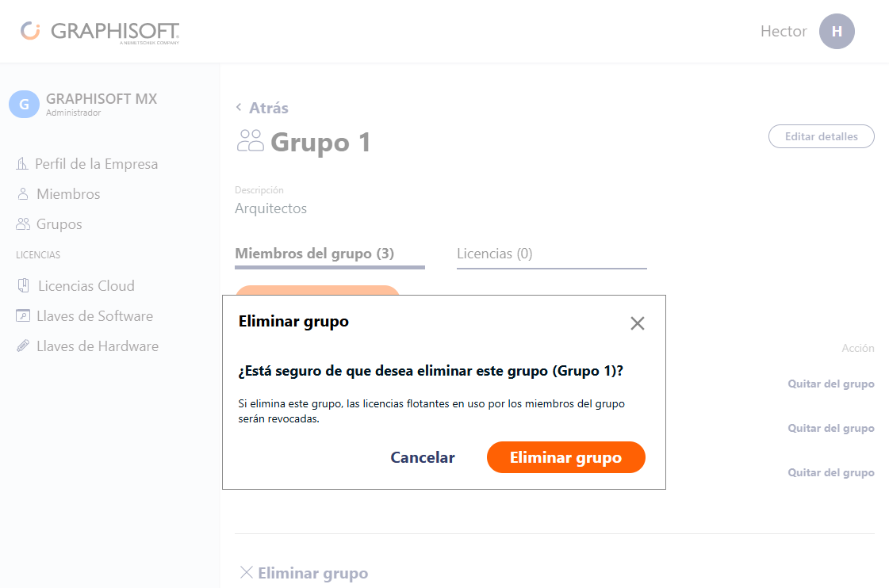Click the last Quitar del grupo link
Screen dimensions: 889x588
tap(830, 472)
